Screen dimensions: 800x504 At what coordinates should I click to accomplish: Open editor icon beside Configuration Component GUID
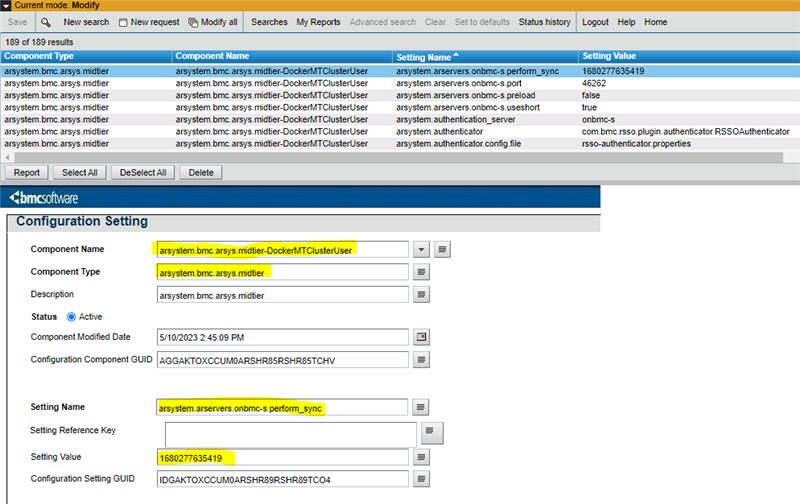[x=422, y=360]
